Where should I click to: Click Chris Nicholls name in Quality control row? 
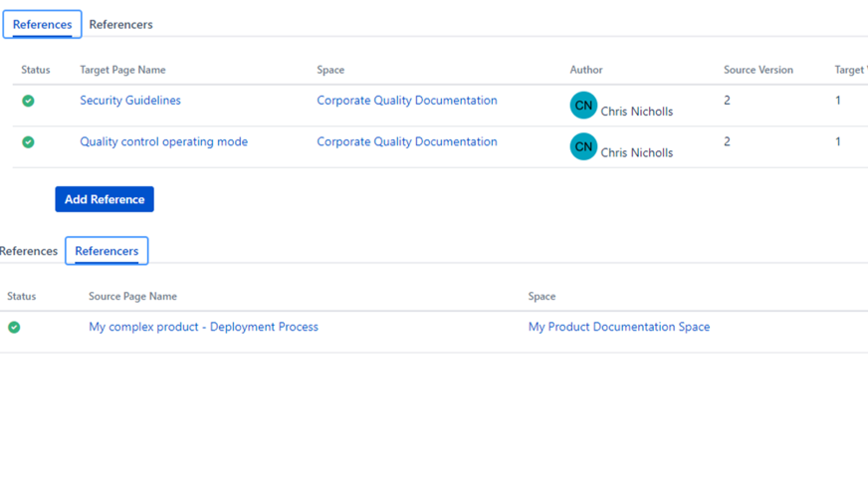[x=636, y=152]
